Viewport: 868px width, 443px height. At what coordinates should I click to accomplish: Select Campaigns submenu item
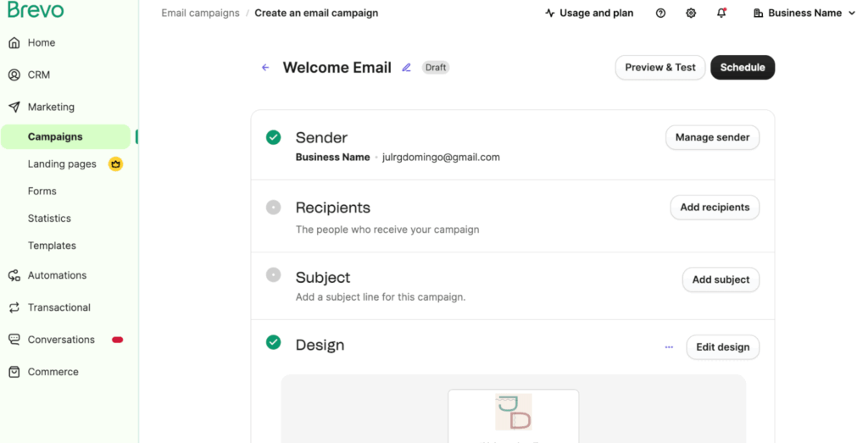65,136
